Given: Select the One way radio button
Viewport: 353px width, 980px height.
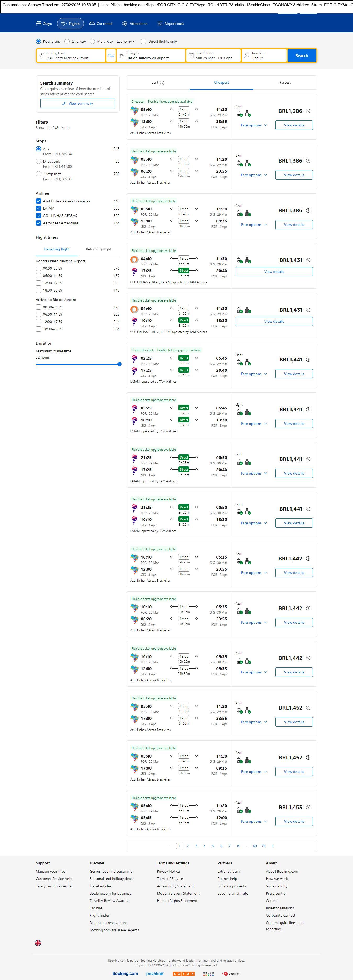Looking at the screenshot, I should click(67, 41).
